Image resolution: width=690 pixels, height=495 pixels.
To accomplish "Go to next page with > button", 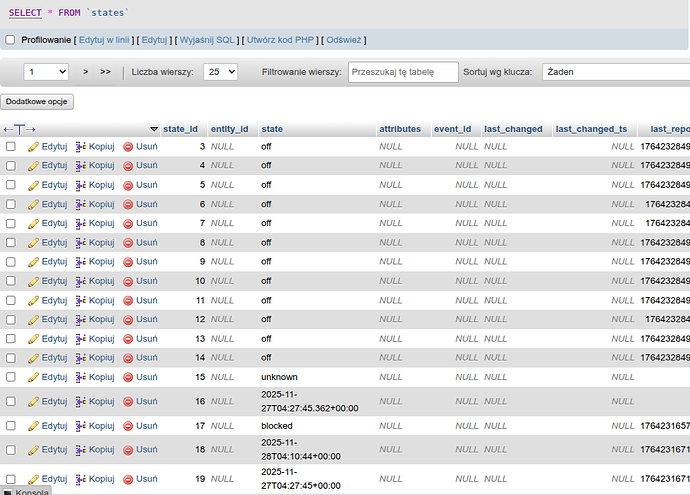I will pos(86,72).
